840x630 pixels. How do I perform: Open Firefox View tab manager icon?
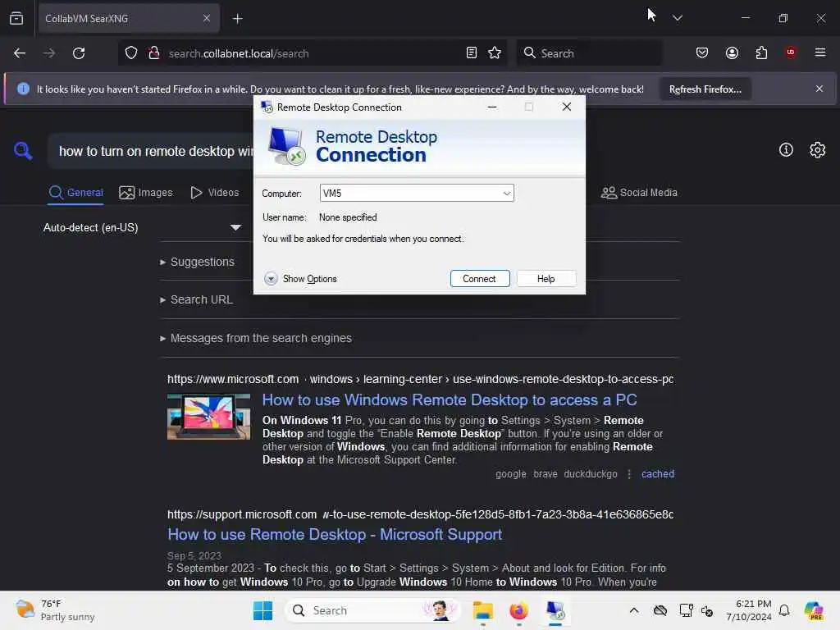(16, 18)
